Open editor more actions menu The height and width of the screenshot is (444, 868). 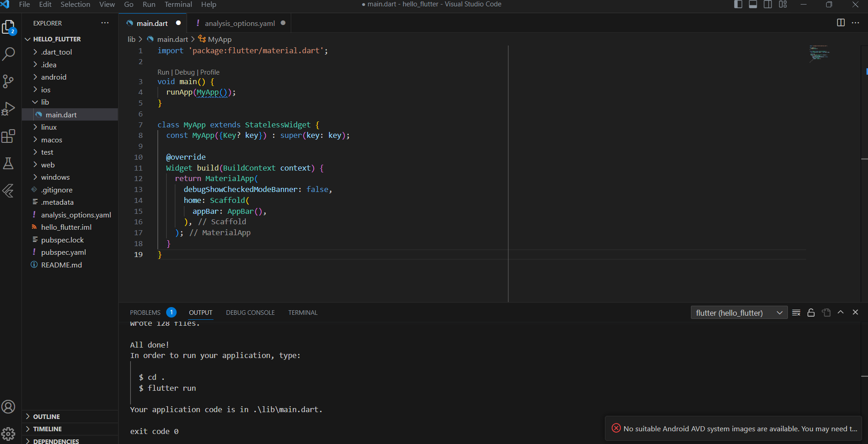[856, 23]
